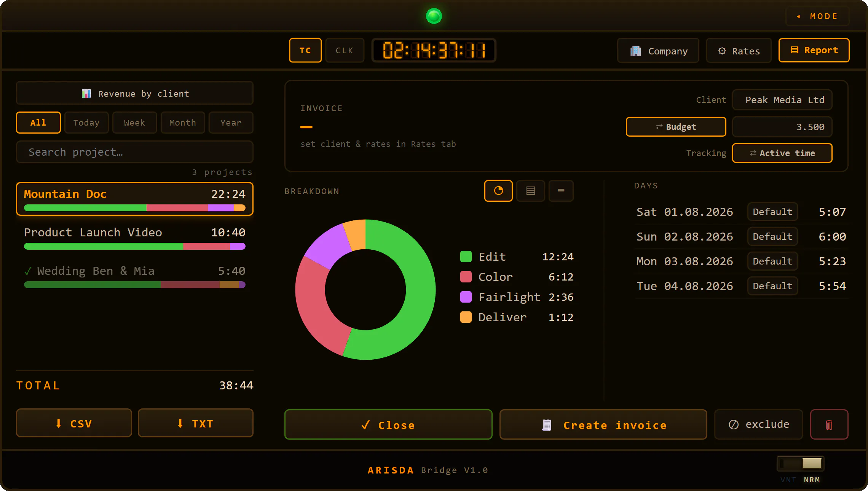This screenshot has height=491, width=868.
Task: Switch breakdown to list view
Action: [530, 191]
